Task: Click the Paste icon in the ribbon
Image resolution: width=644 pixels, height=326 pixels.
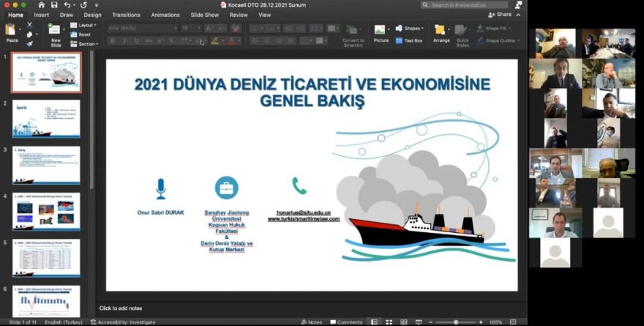Action: (x=10, y=30)
